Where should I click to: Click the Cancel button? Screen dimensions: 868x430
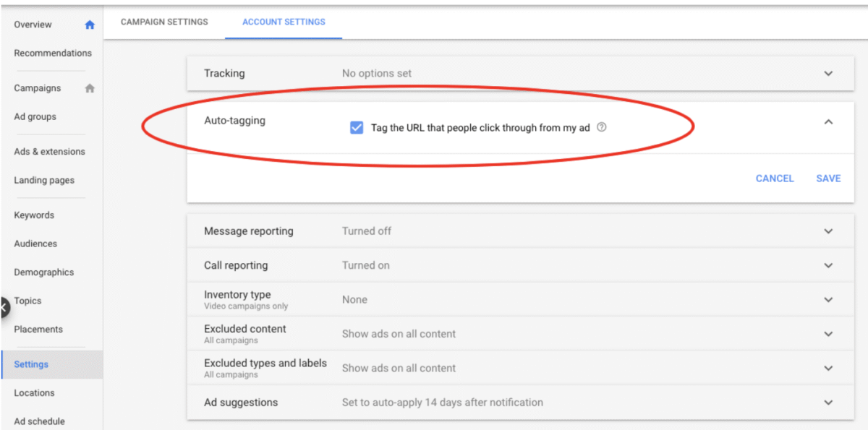coord(775,179)
